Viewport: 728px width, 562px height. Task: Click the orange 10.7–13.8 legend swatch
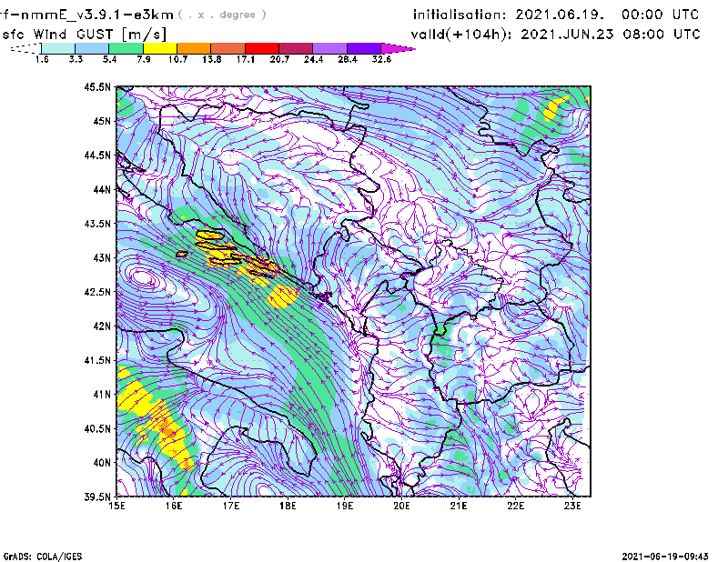click(194, 48)
